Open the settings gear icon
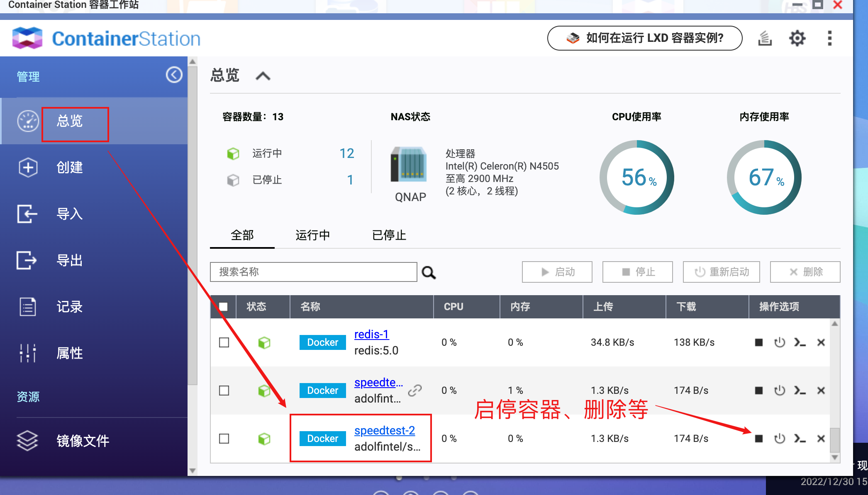Screen dimensions: 868x495 click(797, 39)
